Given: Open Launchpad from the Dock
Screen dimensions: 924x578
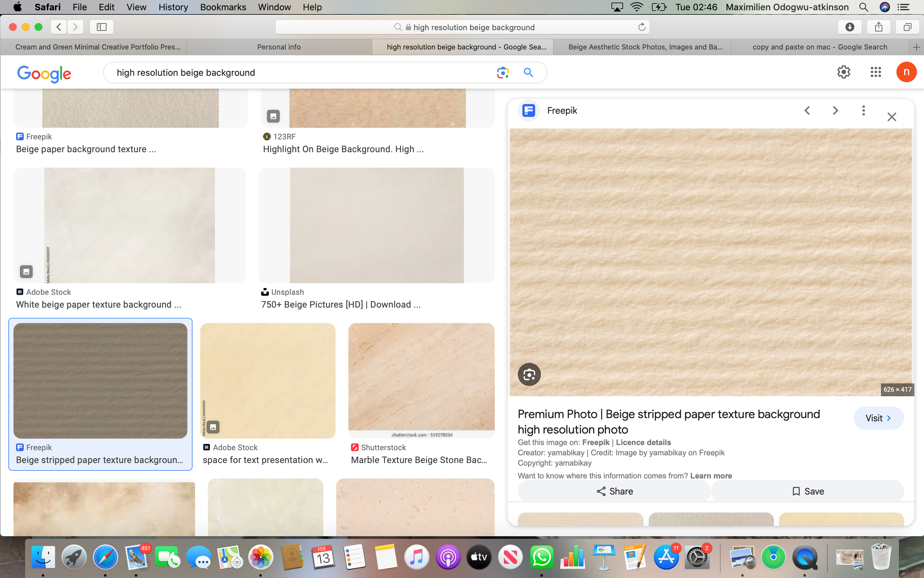Looking at the screenshot, I should click(74, 557).
